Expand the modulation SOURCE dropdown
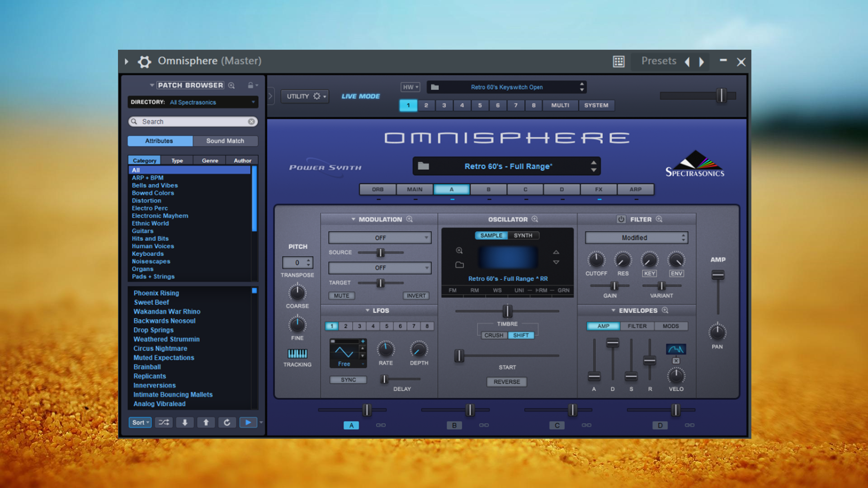The image size is (868, 488). [x=380, y=237]
